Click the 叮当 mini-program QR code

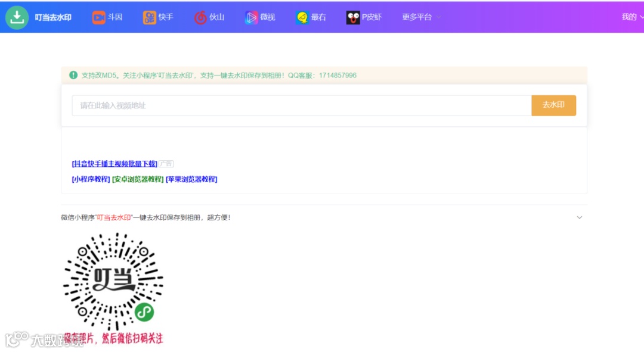(113, 282)
